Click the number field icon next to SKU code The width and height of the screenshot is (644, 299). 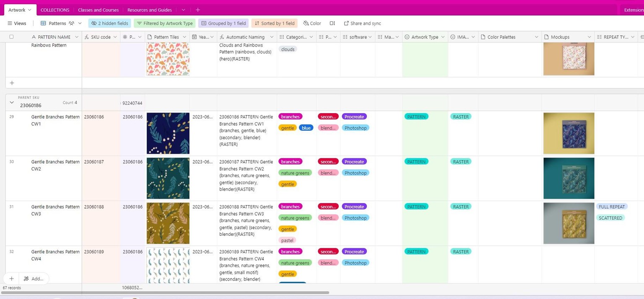click(x=125, y=37)
